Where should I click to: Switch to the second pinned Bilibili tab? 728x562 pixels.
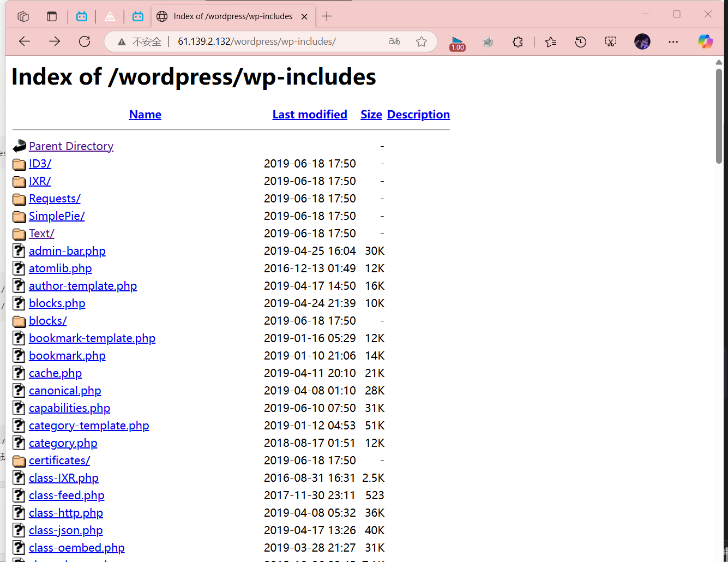(138, 16)
